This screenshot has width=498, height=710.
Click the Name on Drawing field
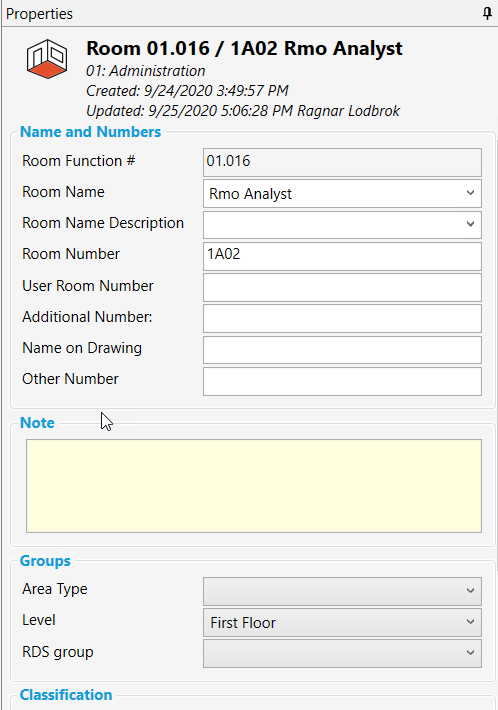tap(342, 350)
